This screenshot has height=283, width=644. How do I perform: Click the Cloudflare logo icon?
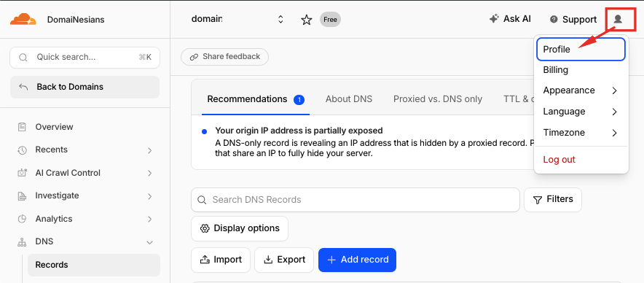coord(23,20)
